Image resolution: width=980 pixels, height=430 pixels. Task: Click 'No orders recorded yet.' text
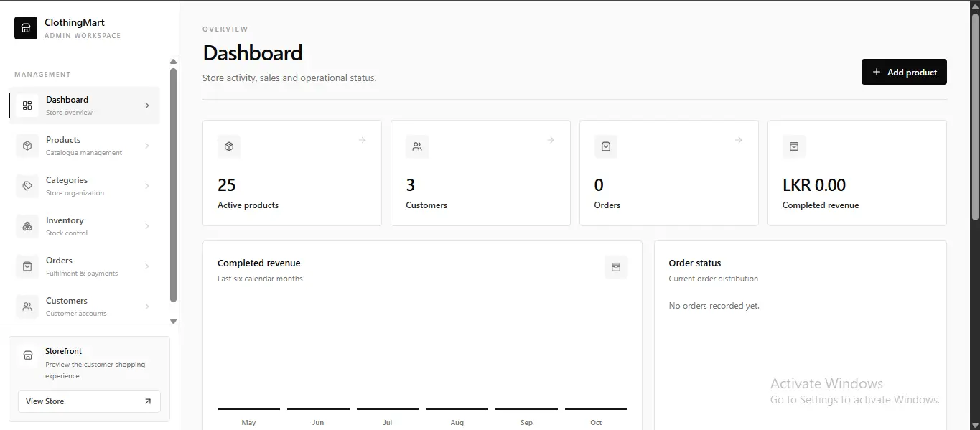pos(714,306)
